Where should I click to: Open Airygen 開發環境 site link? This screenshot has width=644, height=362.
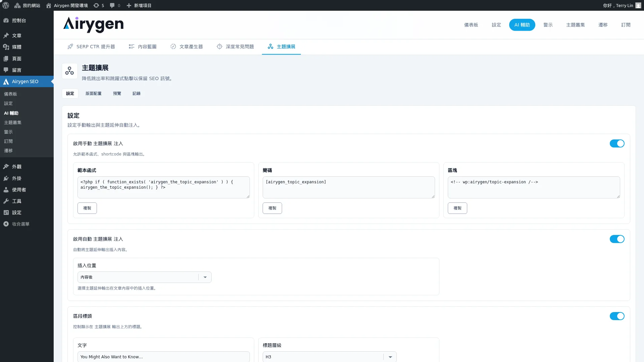tap(67, 5)
